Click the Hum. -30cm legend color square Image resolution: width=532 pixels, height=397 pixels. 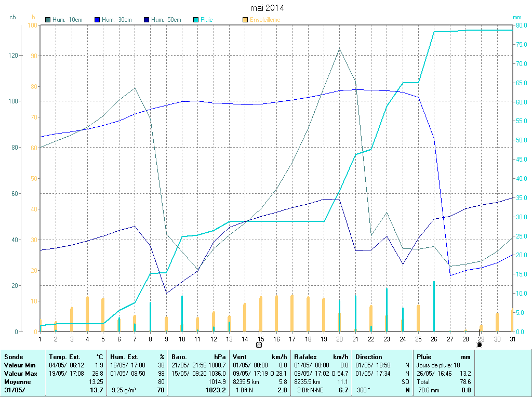(97, 20)
